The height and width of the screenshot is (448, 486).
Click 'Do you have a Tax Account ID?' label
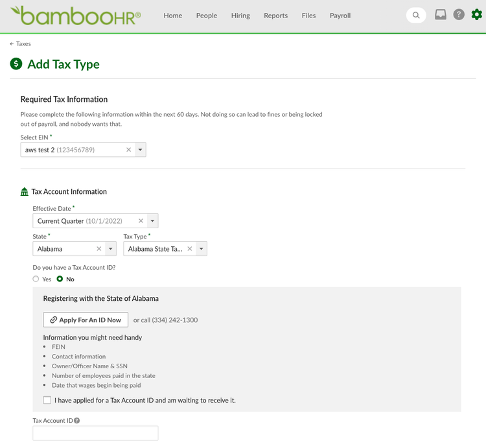point(74,267)
